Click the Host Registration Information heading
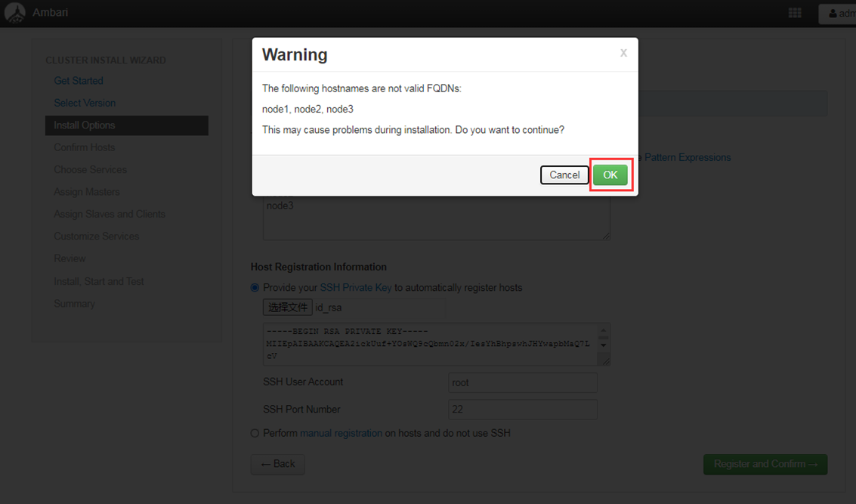The width and height of the screenshot is (856, 504). (318, 267)
